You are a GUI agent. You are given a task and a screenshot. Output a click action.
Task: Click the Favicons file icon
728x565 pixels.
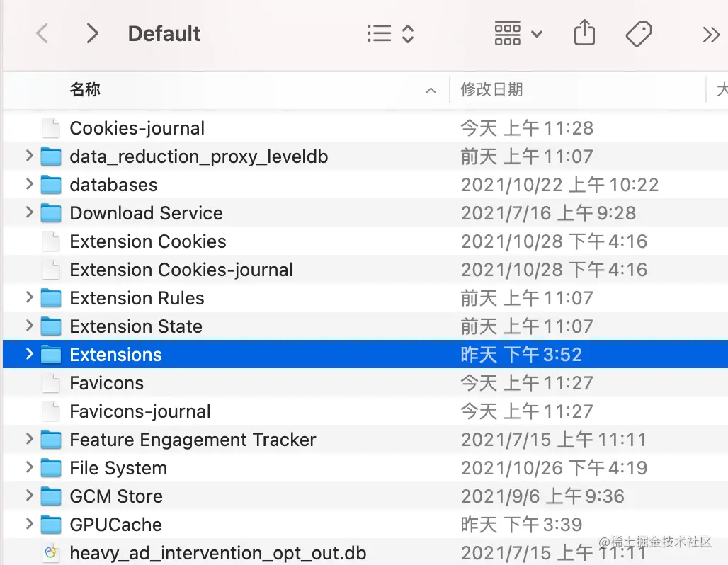(x=51, y=383)
